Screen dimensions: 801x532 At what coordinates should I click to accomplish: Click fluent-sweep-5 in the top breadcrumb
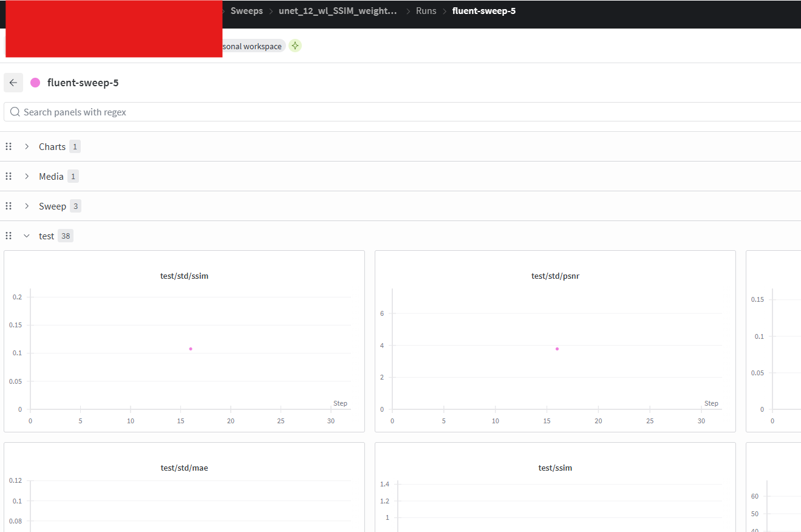[x=484, y=10]
